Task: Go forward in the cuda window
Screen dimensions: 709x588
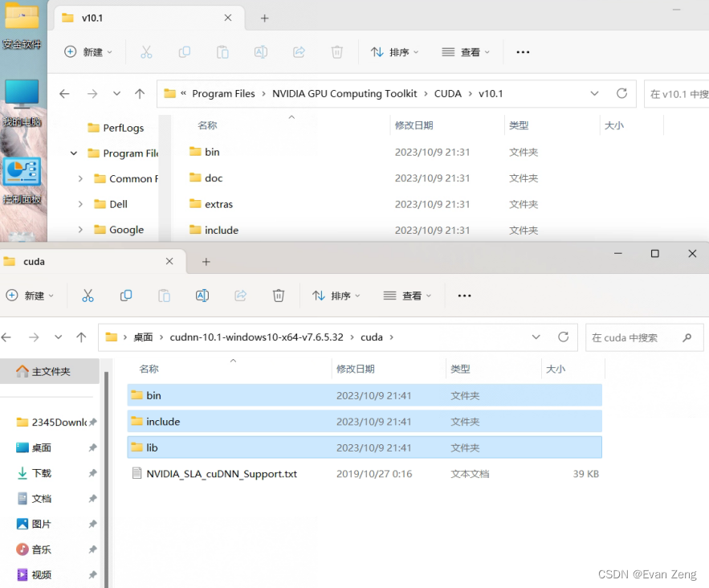Action: pyautogui.click(x=34, y=337)
